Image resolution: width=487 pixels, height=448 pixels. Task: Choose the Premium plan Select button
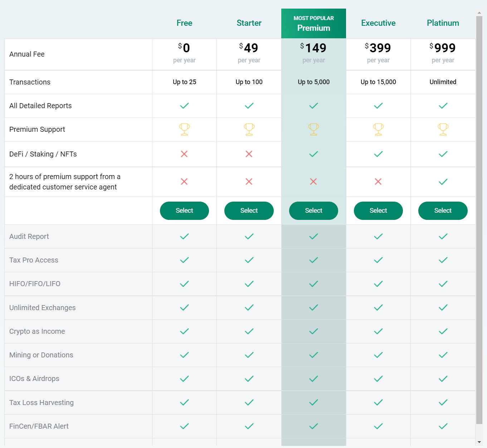click(x=313, y=211)
